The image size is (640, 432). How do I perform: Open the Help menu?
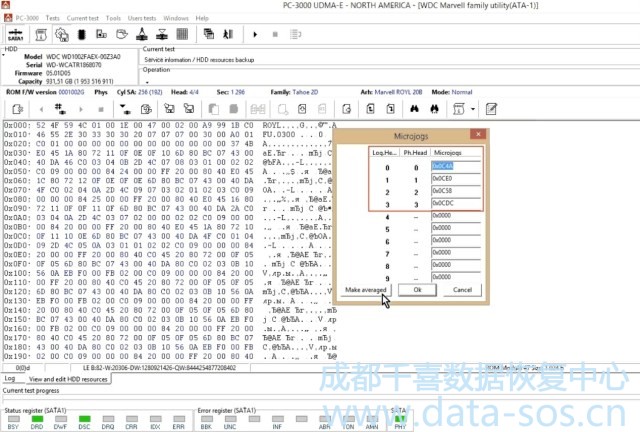pyautogui.click(x=202, y=18)
